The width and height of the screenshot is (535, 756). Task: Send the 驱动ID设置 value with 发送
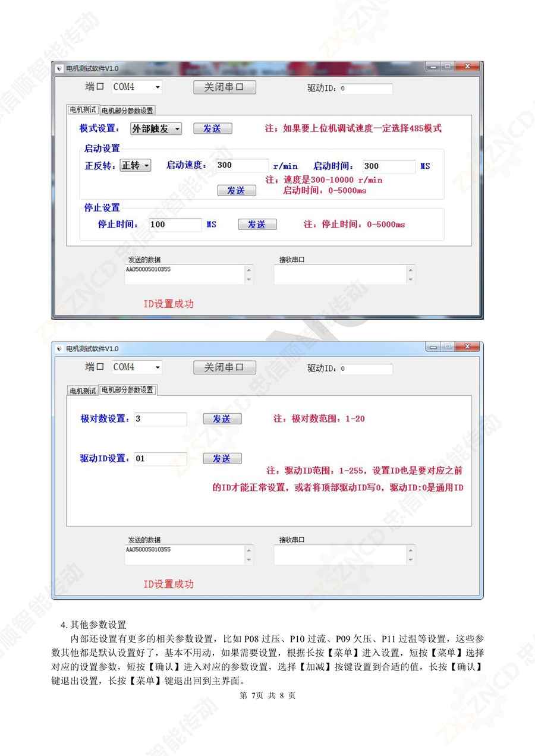pos(222,459)
